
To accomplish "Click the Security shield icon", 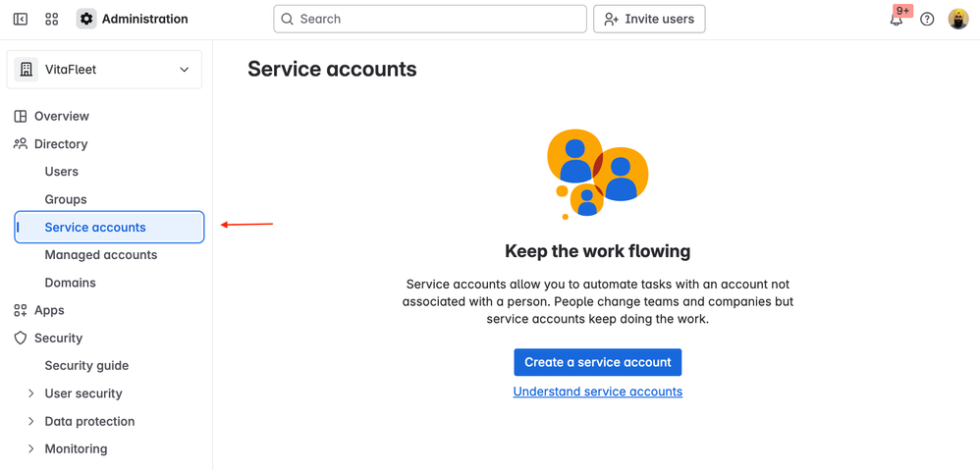I will (21, 338).
